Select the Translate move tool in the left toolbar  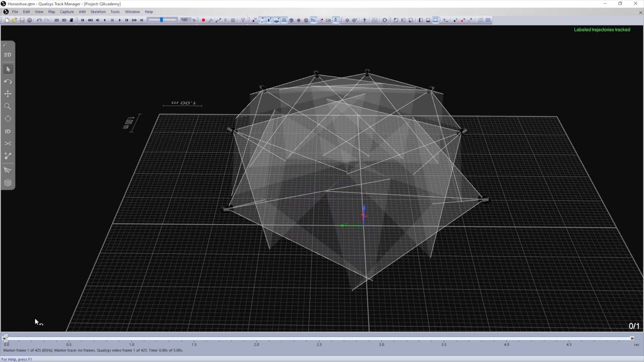click(x=8, y=94)
